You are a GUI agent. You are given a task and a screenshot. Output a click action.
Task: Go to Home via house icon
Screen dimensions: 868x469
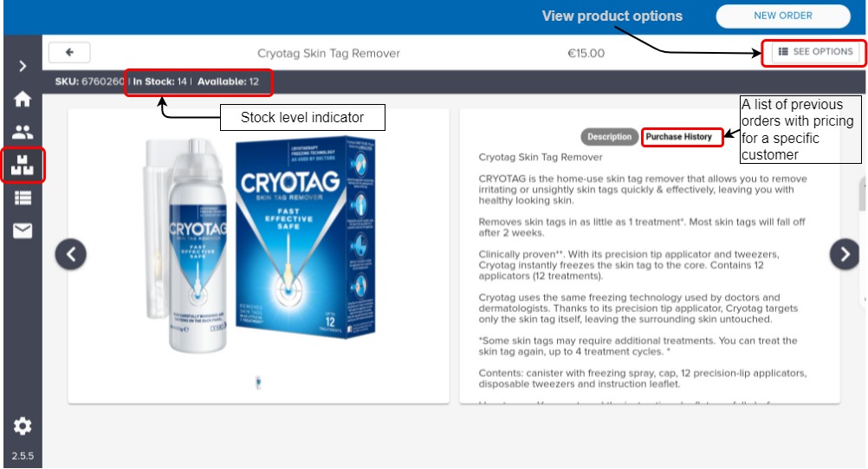pyautogui.click(x=23, y=99)
